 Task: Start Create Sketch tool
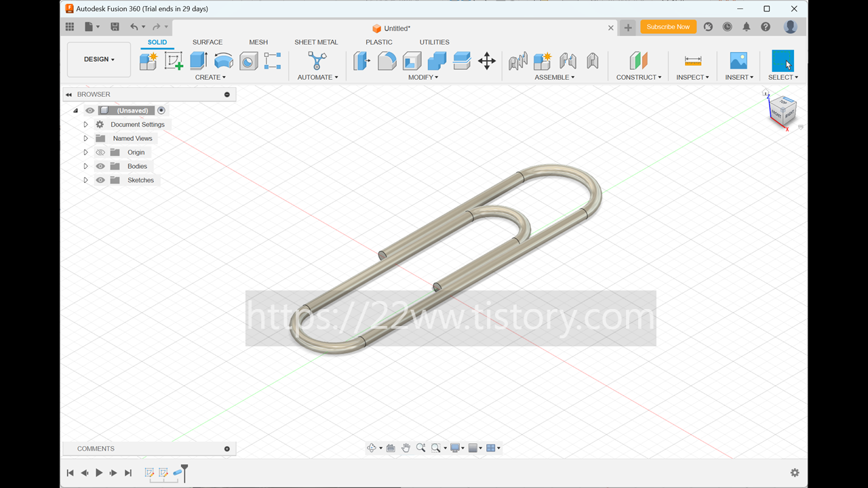tap(174, 61)
